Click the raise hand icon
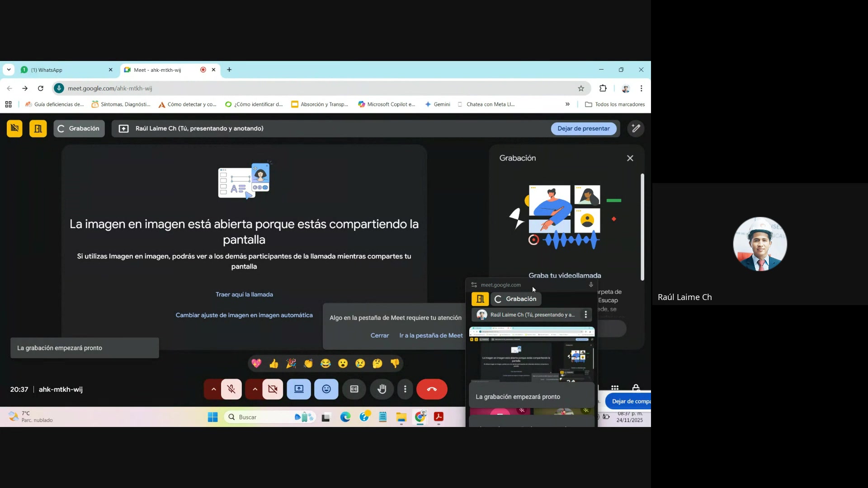This screenshot has height=488, width=868. pos(382,389)
